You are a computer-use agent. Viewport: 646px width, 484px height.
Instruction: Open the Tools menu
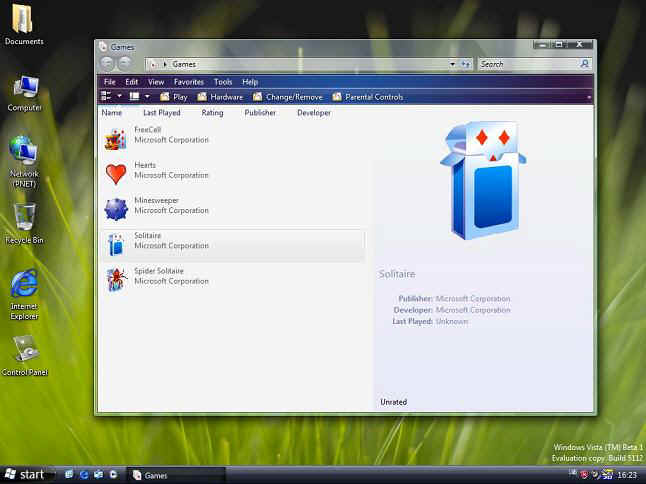pos(222,82)
